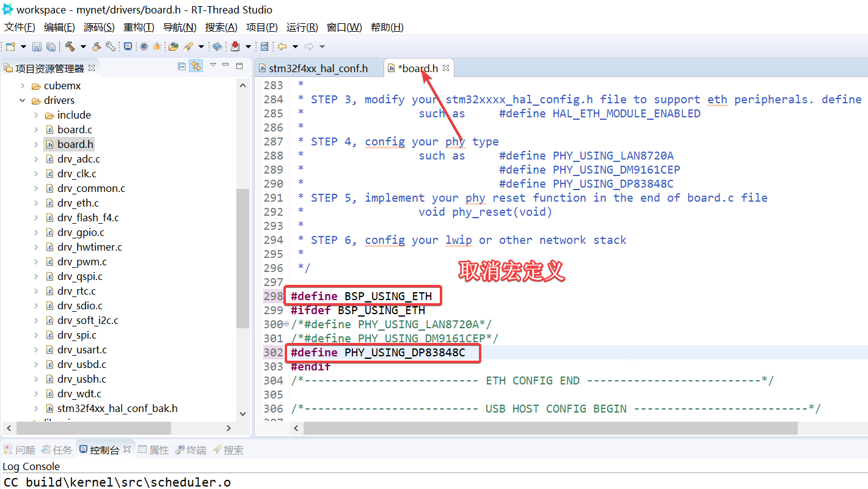This screenshot has height=489, width=868.
Task: Collapse the drivers folder
Action: click(x=22, y=100)
